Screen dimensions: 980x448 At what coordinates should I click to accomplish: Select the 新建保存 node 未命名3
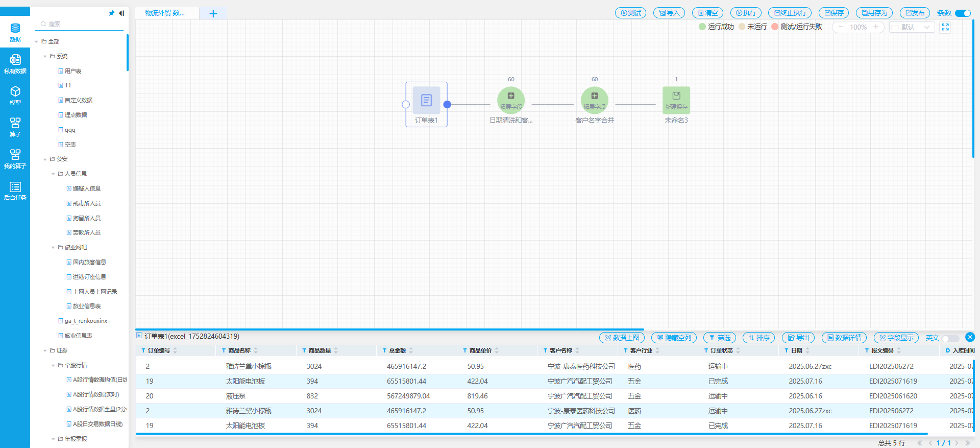coord(676,100)
